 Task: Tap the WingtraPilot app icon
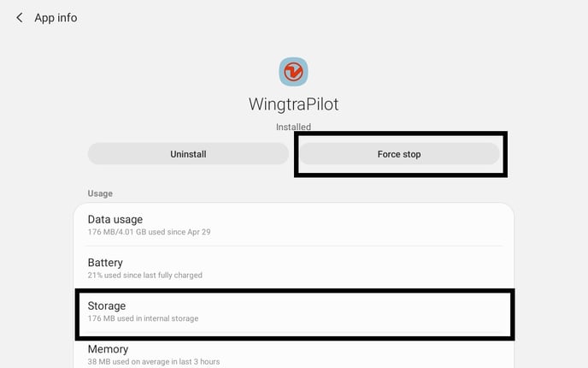293,72
